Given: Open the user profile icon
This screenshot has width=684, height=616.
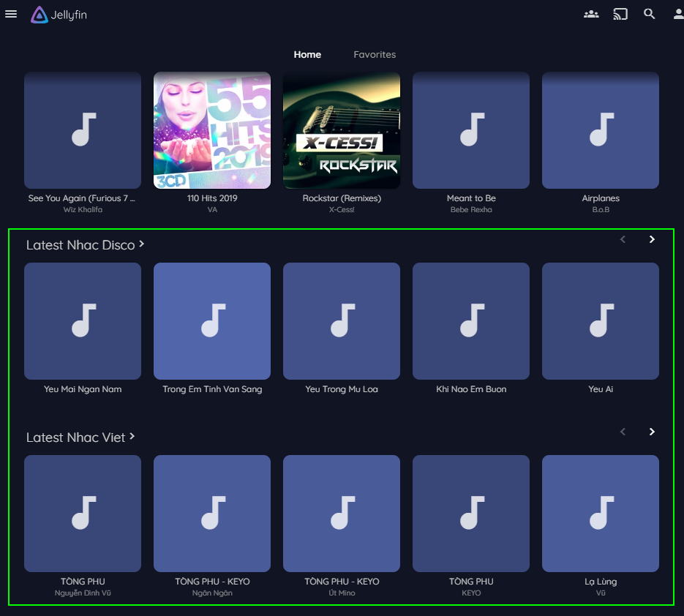Looking at the screenshot, I should click(x=678, y=15).
